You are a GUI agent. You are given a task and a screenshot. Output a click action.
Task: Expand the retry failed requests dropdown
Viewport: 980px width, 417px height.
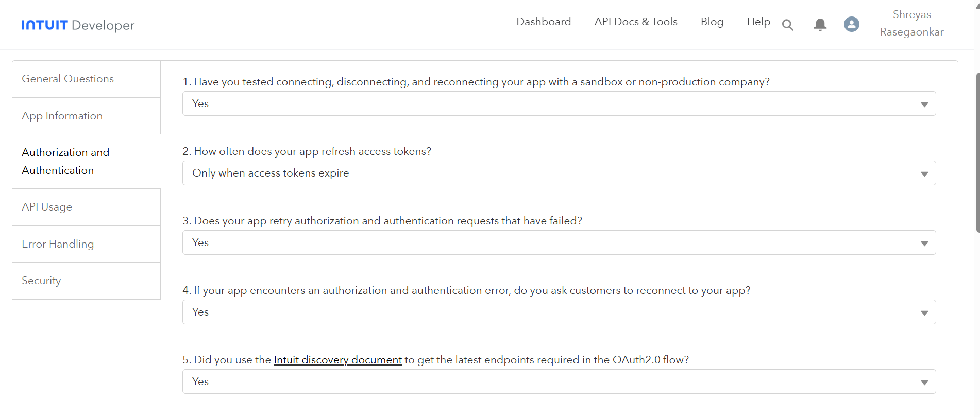[x=559, y=243]
